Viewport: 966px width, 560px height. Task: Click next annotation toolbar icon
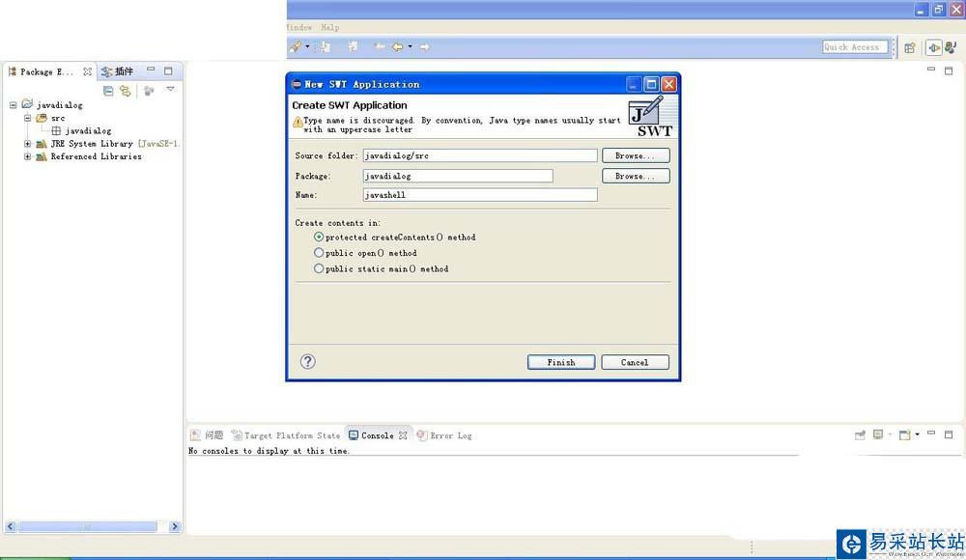(x=326, y=46)
